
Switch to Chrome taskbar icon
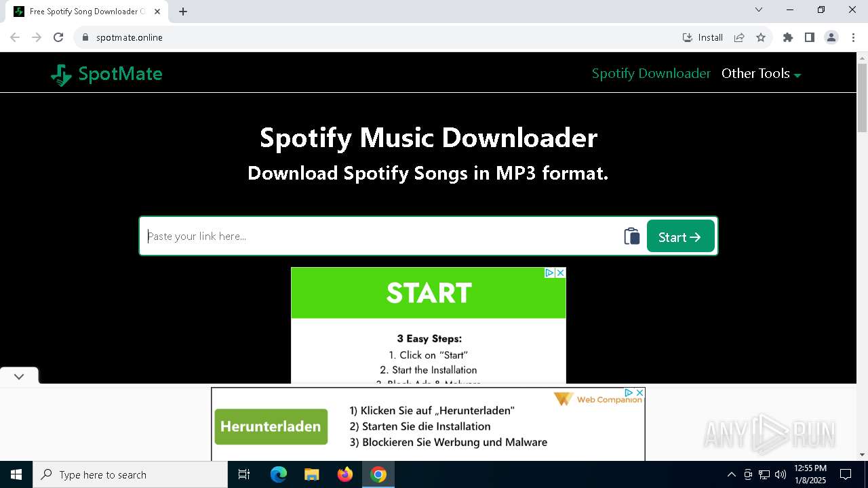tap(378, 474)
